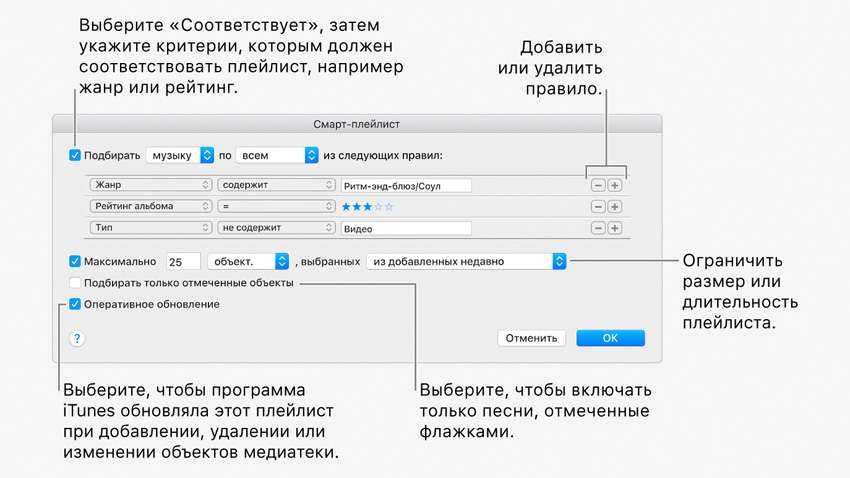Enable Подбирать только отмеченные объекты

(75, 283)
